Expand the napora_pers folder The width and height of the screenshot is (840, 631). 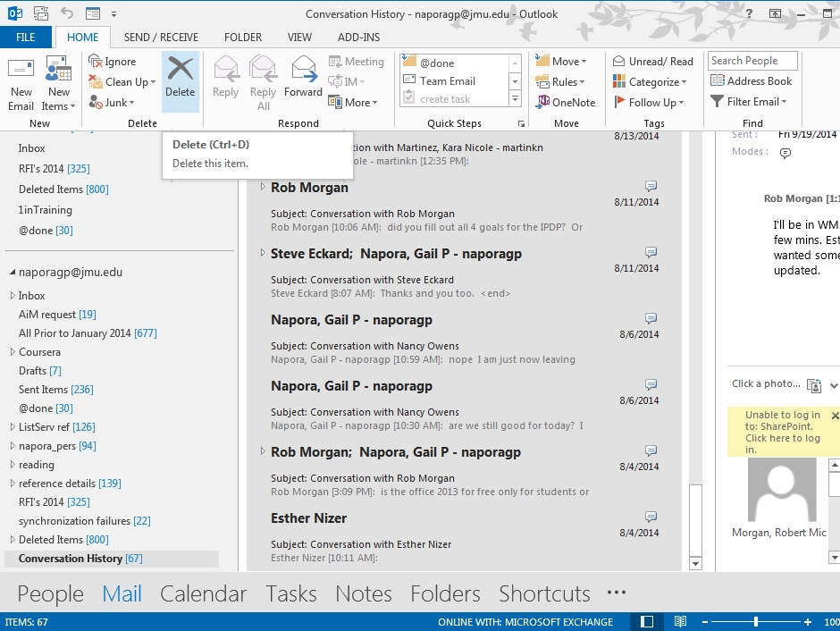click(13, 446)
